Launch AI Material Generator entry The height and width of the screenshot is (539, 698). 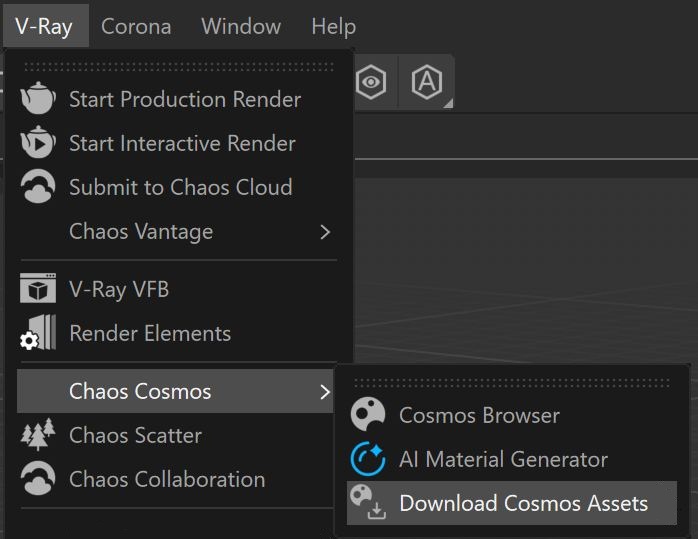[x=512, y=459]
